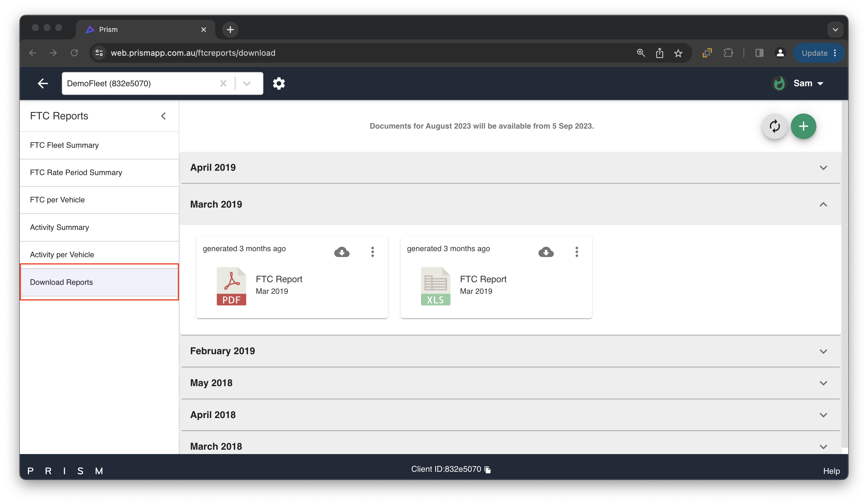Expand the April 2019 section
Screen dimensions: 868x504
pyautogui.click(x=823, y=168)
